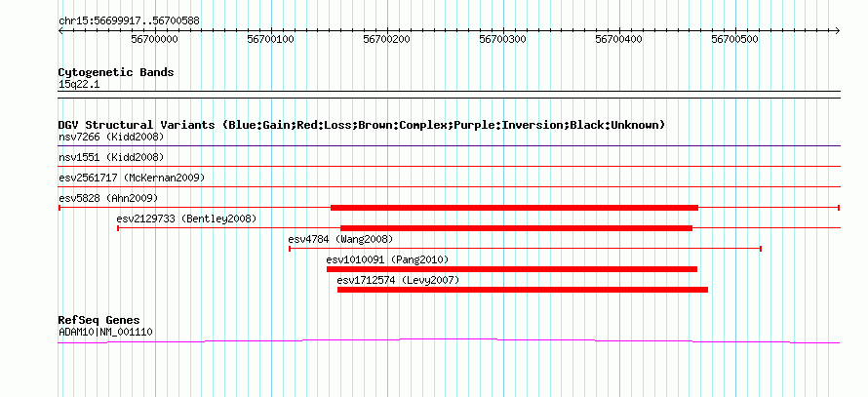Open variant esv2129733 (Bentley2008) label
868x397 pixels.
(186, 218)
